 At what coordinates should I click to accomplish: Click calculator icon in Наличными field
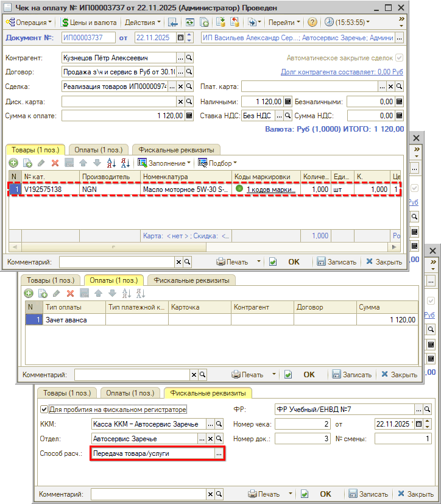(288, 102)
